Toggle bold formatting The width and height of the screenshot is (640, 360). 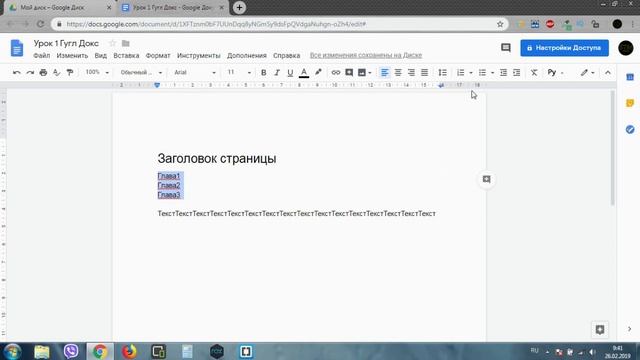[x=264, y=73]
